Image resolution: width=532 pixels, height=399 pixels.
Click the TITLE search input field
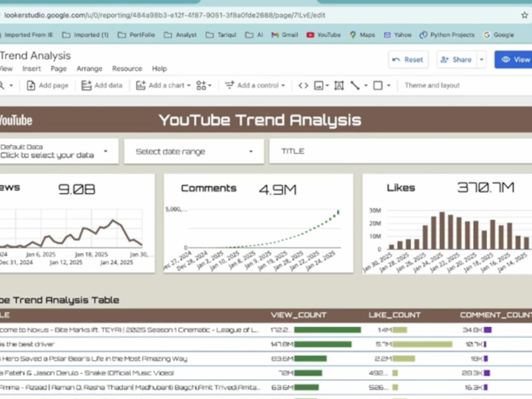[x=401, y=151]
